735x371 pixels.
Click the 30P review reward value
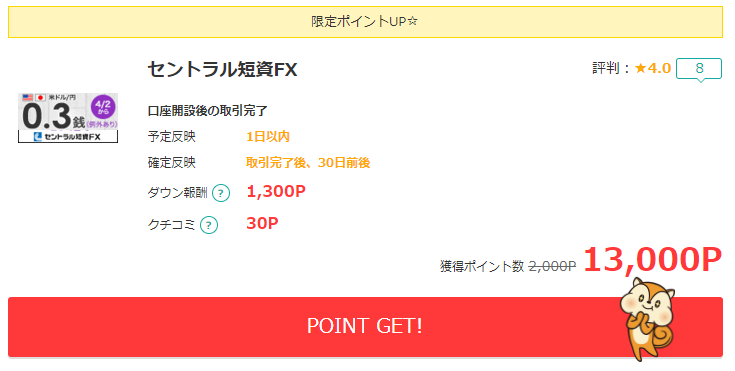[262, 223]
